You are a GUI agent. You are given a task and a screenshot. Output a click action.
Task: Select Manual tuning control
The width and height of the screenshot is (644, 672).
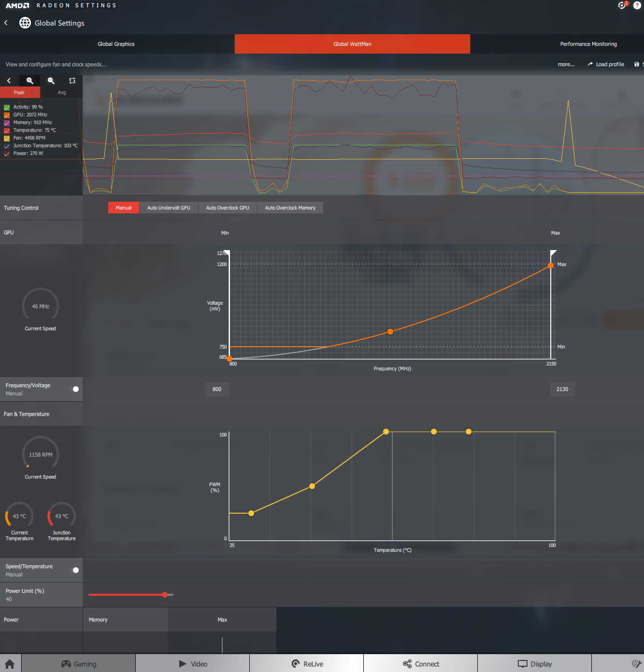124,208
